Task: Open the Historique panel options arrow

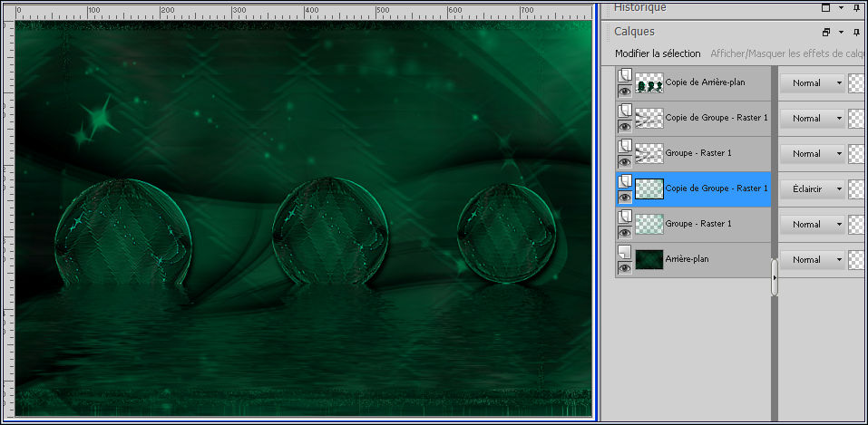Action: [x=842, y=8]
